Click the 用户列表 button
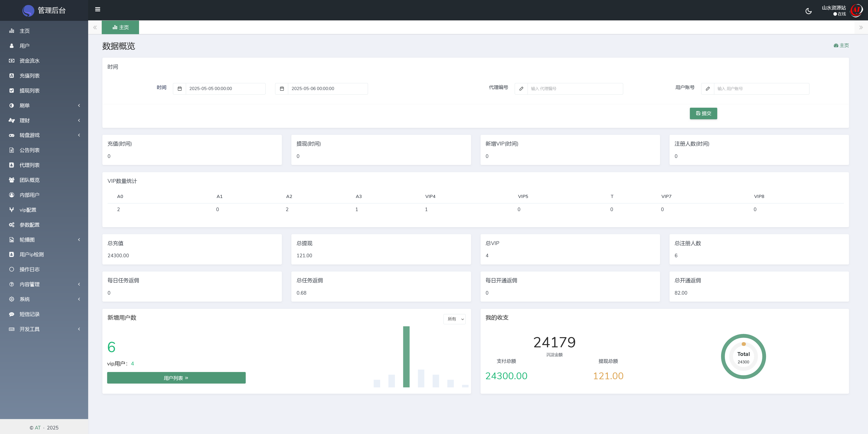Image resolution: width=868 pixels, height=434 pixels. coord(176,378)
